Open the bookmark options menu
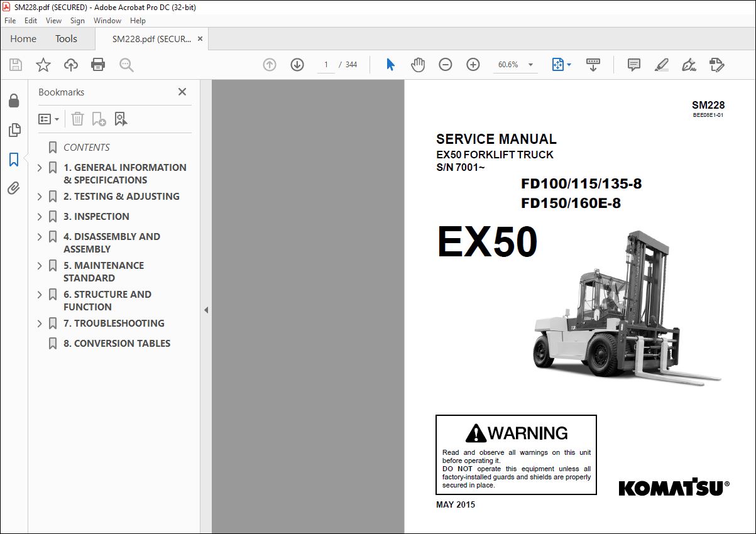The image size is (756, 534). tap(49, 119)
